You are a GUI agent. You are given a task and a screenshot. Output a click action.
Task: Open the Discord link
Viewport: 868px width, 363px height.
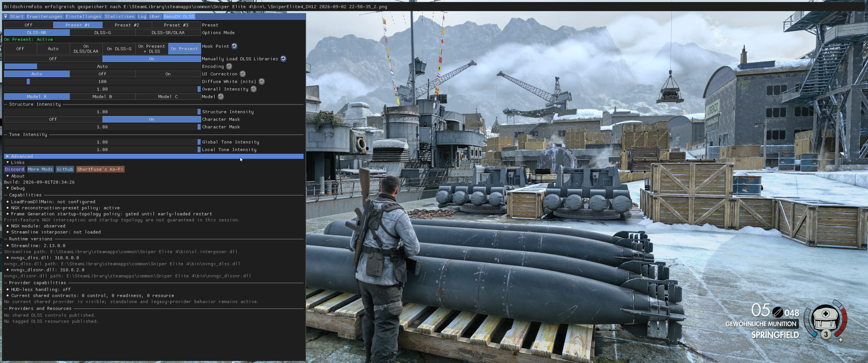pos(14,169)
